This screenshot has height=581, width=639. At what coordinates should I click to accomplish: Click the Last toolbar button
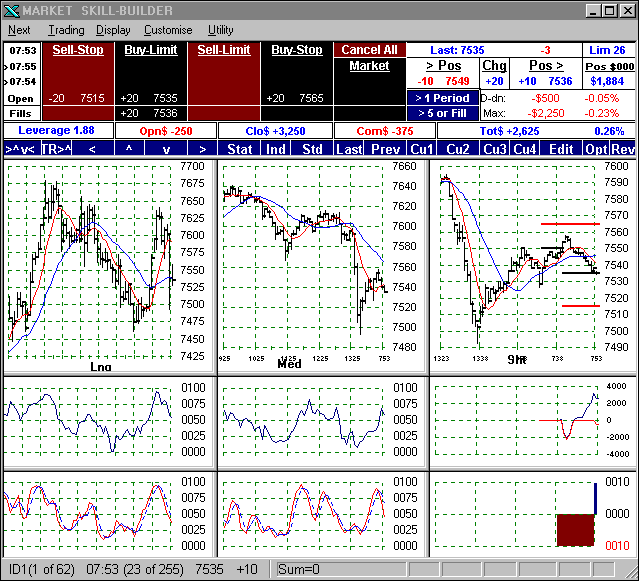tap(349, 149)
